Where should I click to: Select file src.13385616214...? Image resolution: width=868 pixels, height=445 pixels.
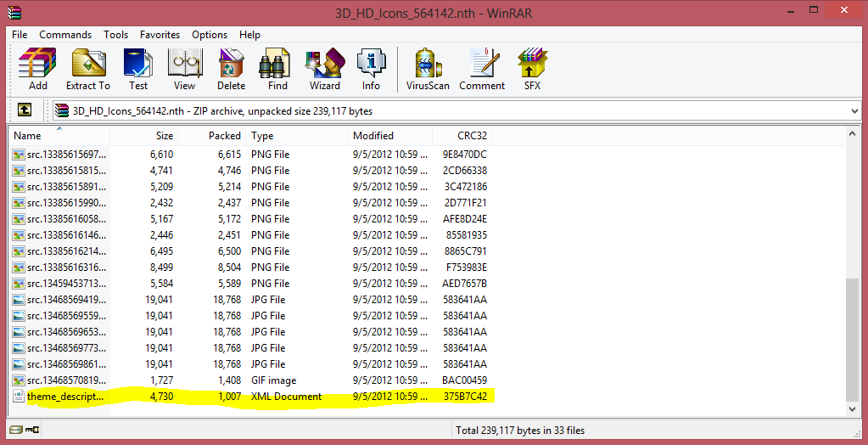[66, 251]
